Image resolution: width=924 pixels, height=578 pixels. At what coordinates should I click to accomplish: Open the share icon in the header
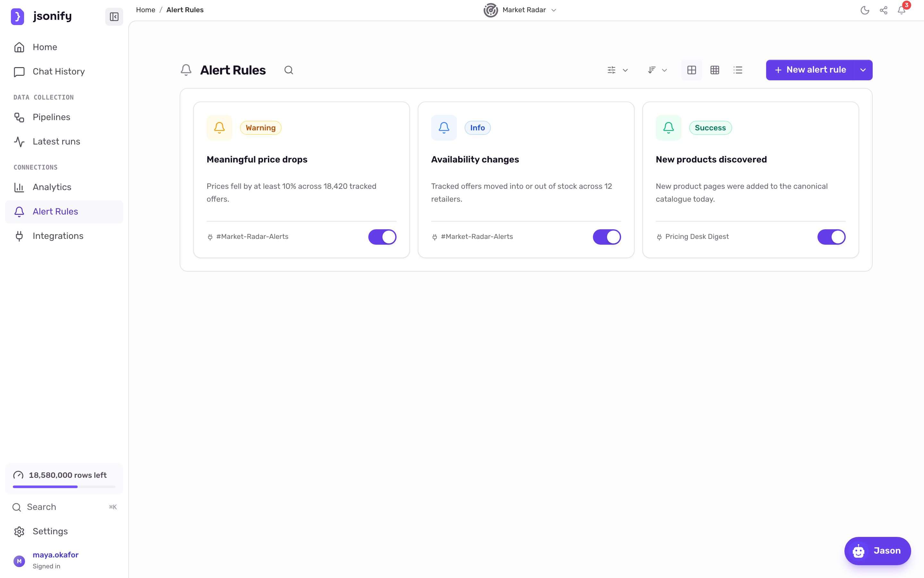pos(883,10)
